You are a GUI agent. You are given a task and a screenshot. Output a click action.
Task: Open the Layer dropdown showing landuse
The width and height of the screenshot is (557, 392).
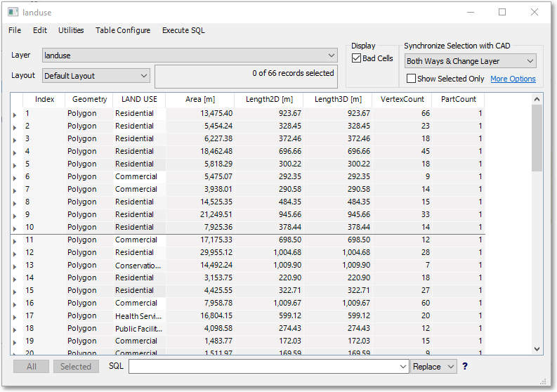190,55
